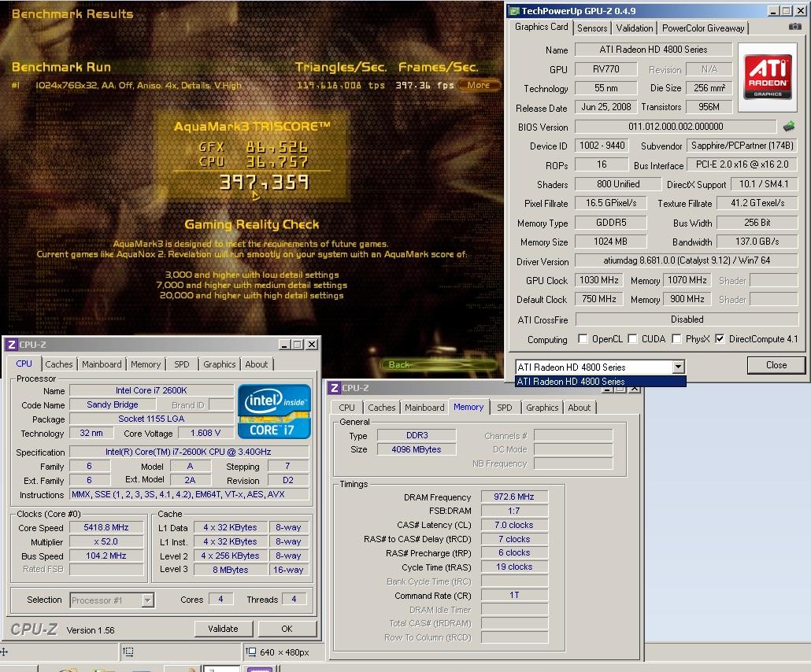Open Mainboard tab in the Memory CPU-Z window
The width and height of the screenshot is (811, 672).
pyautogui.click(x=424, y=408)
